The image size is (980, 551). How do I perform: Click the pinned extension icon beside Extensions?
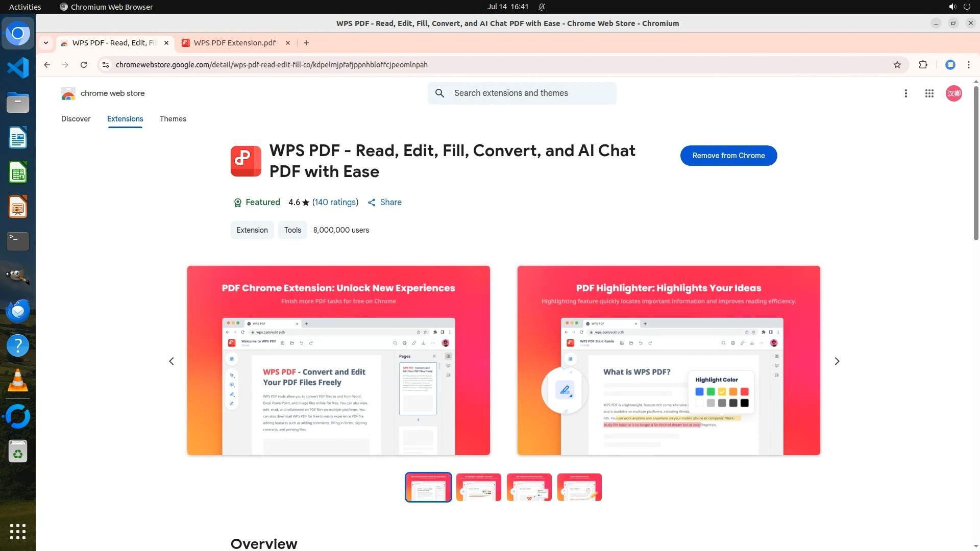tap(950, 65)
